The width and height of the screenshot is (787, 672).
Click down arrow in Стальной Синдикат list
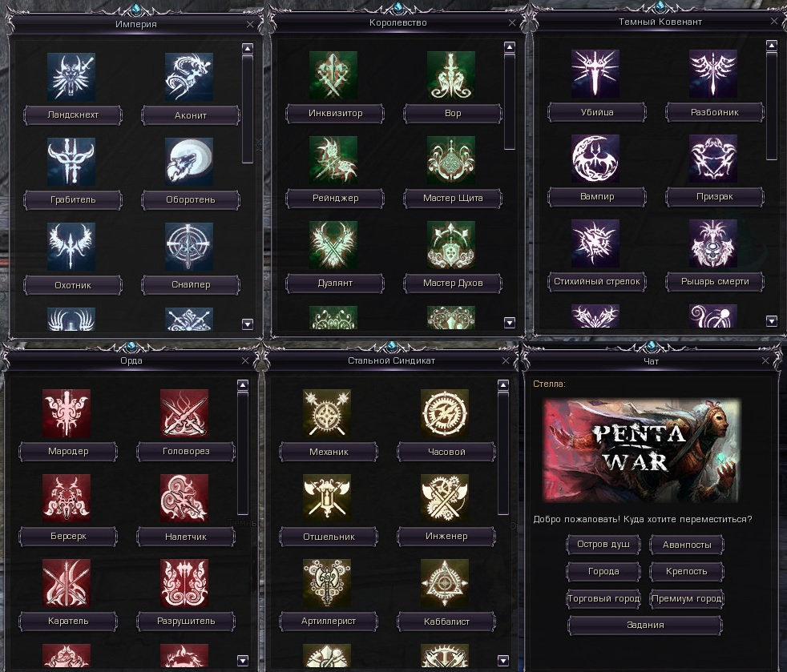(x=503, y=661)
